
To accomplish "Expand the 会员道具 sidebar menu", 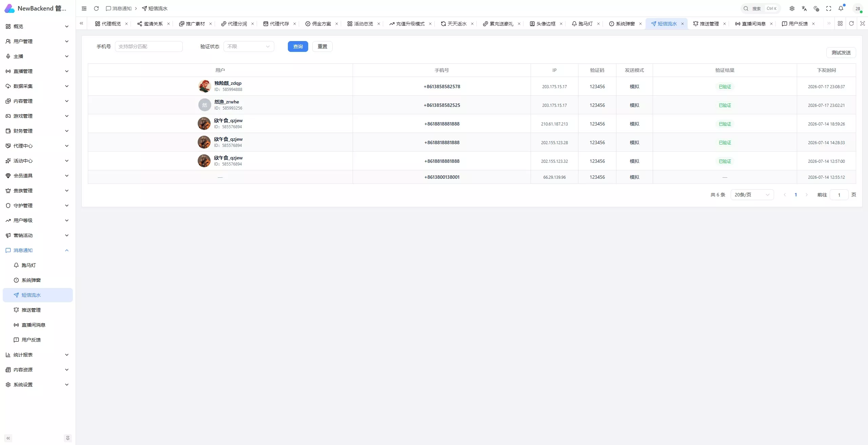I will click(38, 176).
